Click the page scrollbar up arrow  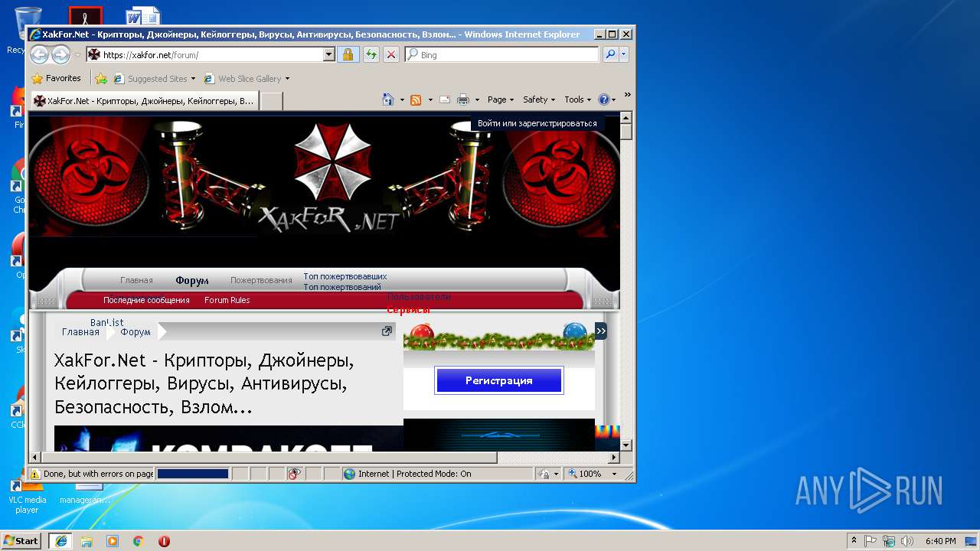(x=626, y=119)
